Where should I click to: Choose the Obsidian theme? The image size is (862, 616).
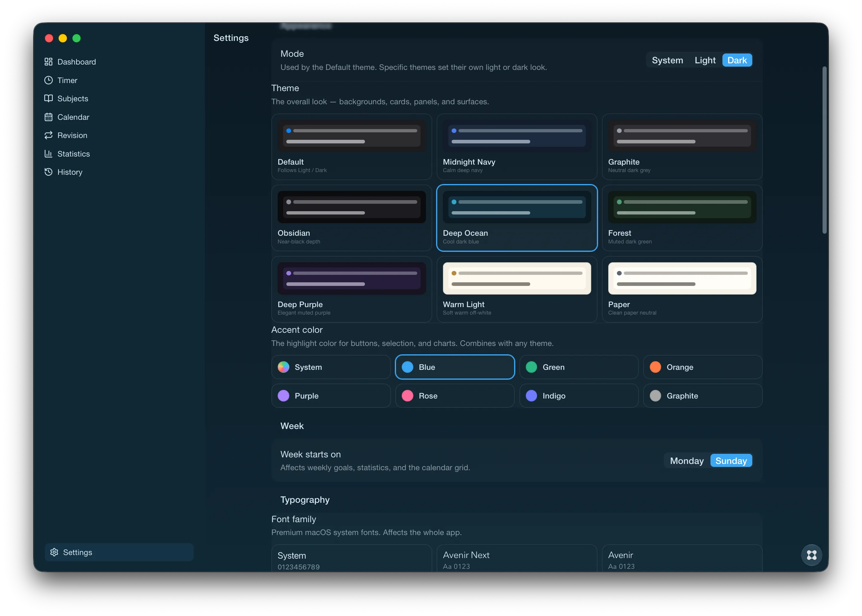tap(351, 218)
